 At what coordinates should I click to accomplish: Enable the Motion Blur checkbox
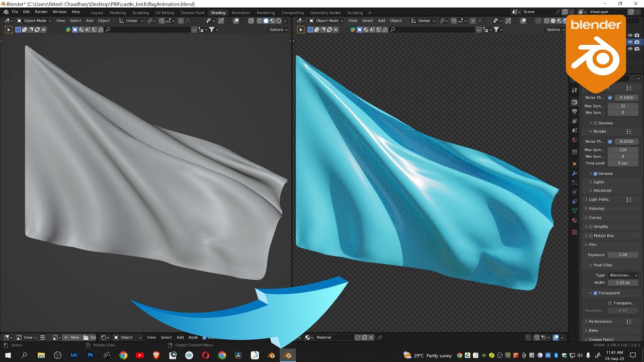[x=591, y=235]
